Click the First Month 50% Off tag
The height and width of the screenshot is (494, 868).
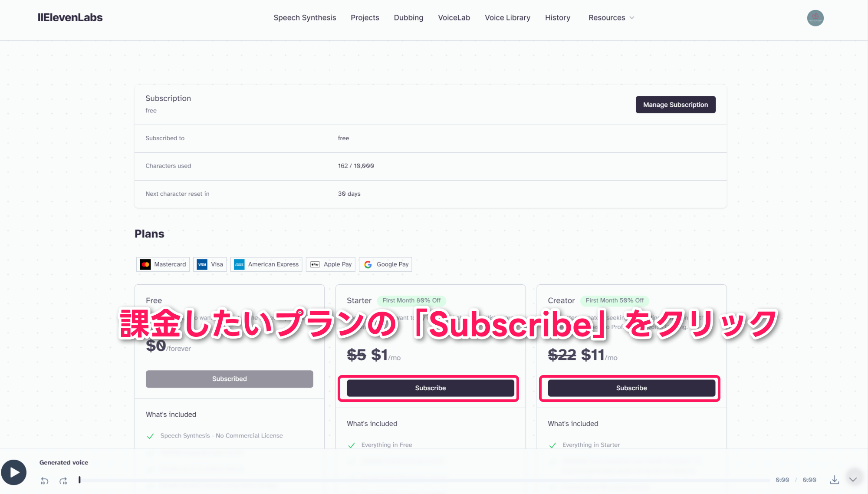(615, 300)
